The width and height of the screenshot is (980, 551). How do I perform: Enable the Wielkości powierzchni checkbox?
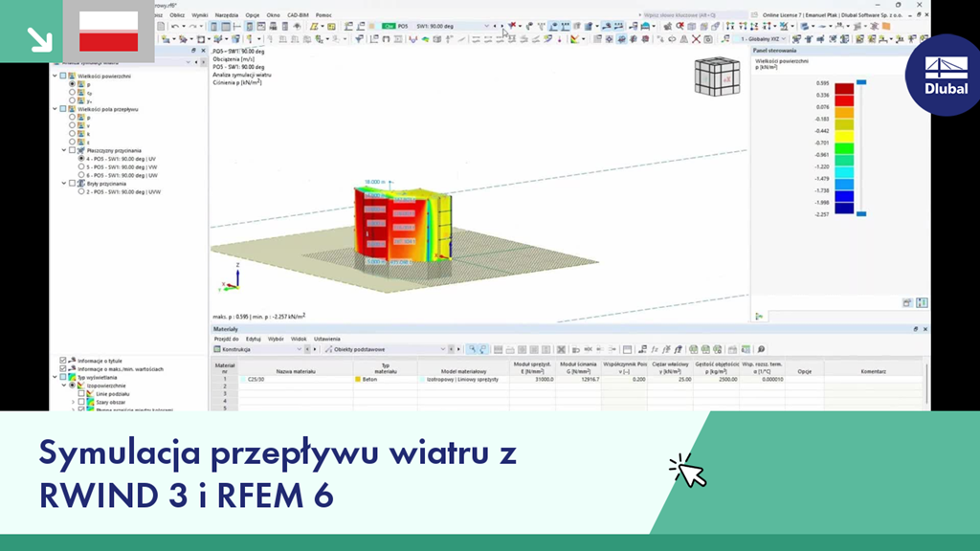point(63,76)
